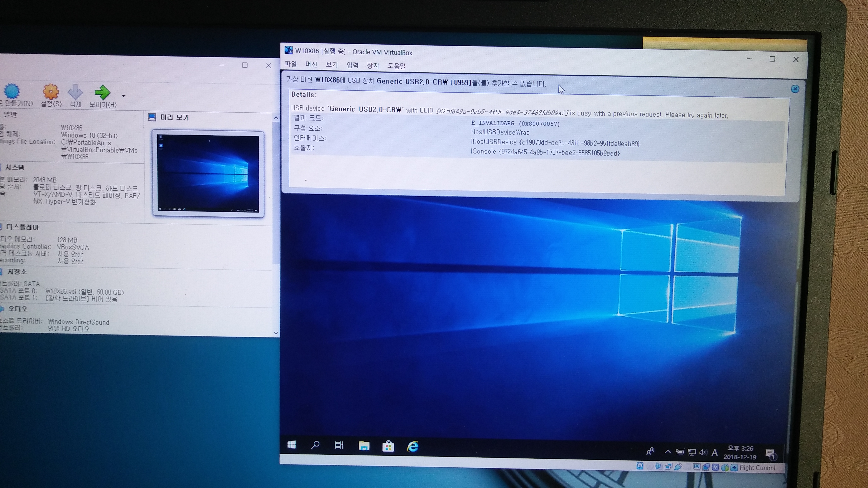The width and height of the screenshot is (868, 488).
Task: Click the mouse integration indicator in status bar
Action: pos(725,468)
